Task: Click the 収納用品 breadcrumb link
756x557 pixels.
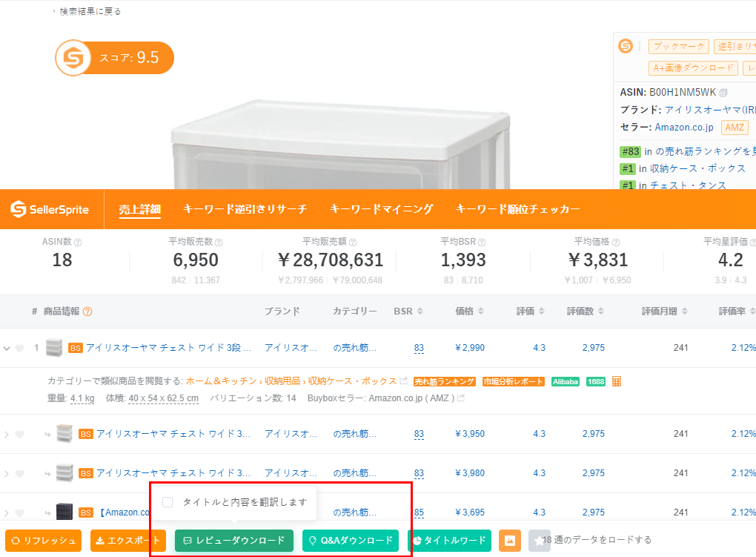Action: (x=282, y=380)
